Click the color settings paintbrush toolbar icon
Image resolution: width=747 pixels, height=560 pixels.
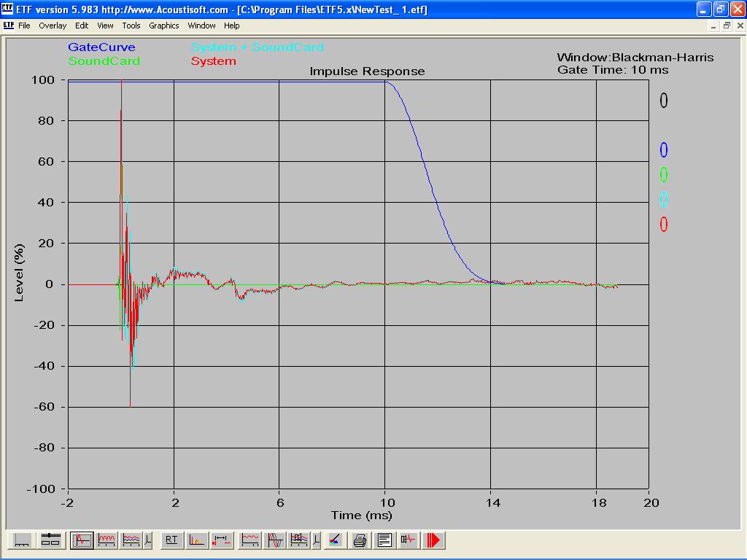335,540
